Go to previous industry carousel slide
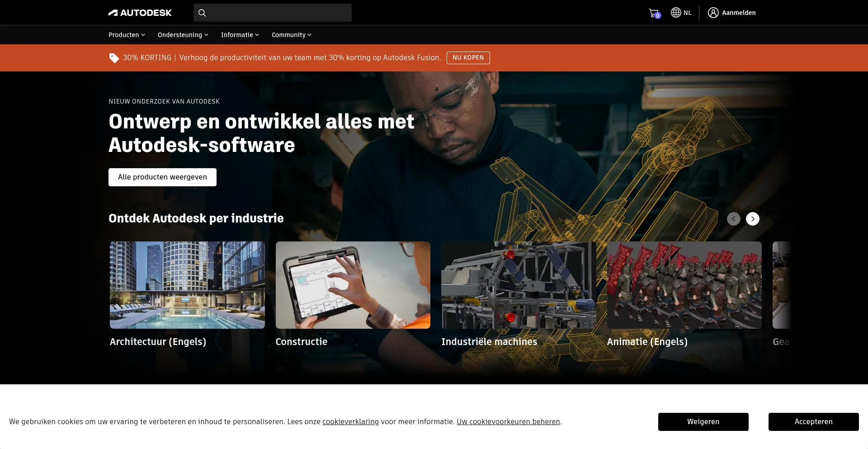The width and height of the screenshot is (868, 449). [x=733, y=219]
